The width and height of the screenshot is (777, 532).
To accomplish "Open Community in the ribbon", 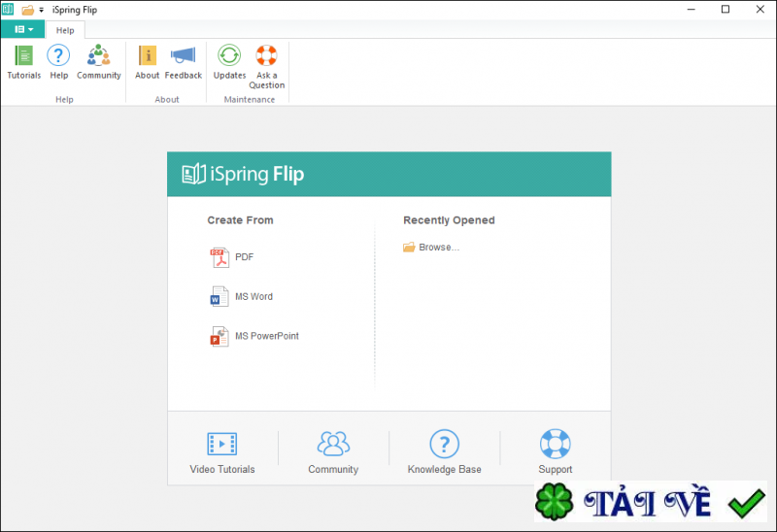I will pos(99,62).
